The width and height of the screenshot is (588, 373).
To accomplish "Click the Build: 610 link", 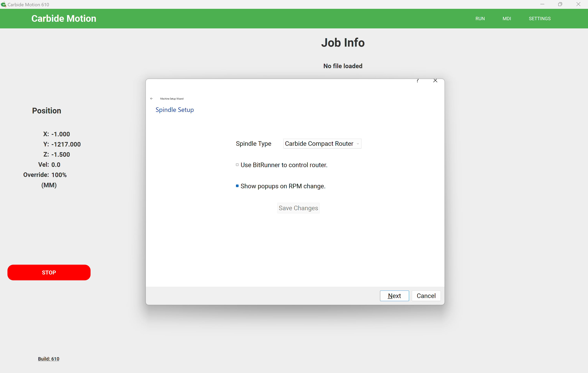I will pos(49,359).
